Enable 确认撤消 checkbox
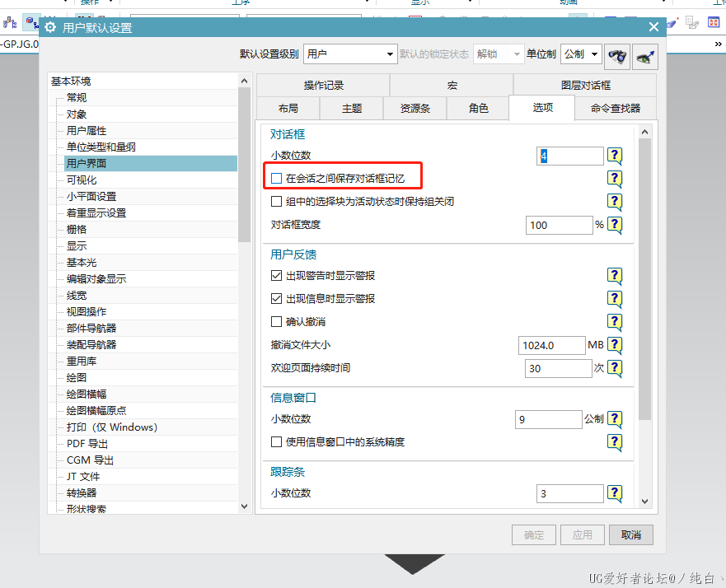726x588 pixels. click(276, 321)
